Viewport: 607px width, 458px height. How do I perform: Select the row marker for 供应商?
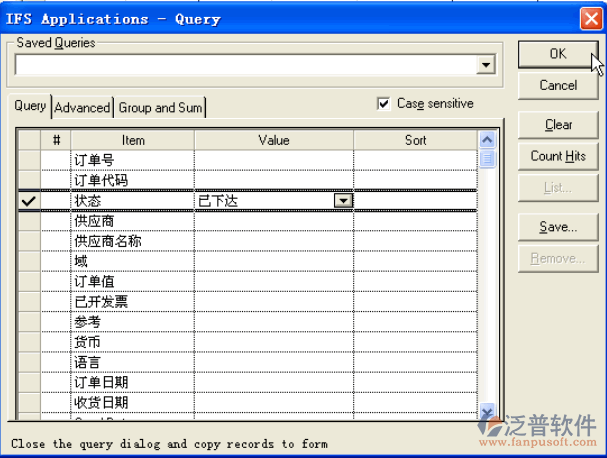[x=30, y=221]
